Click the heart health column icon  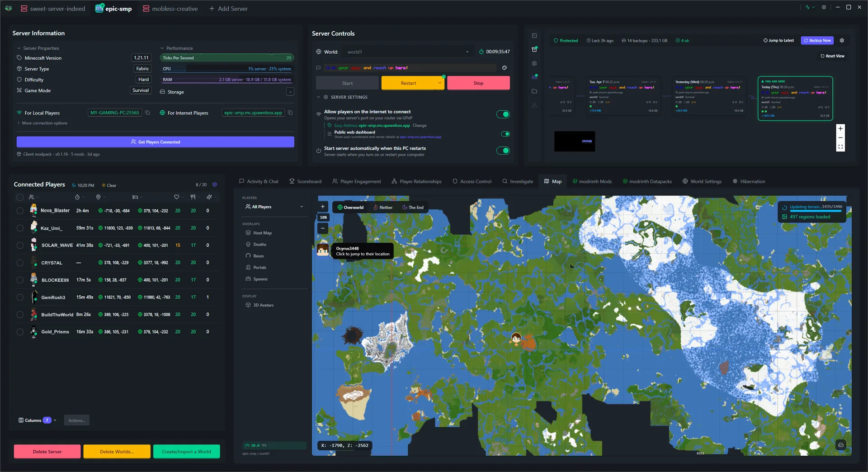[176, 197]
